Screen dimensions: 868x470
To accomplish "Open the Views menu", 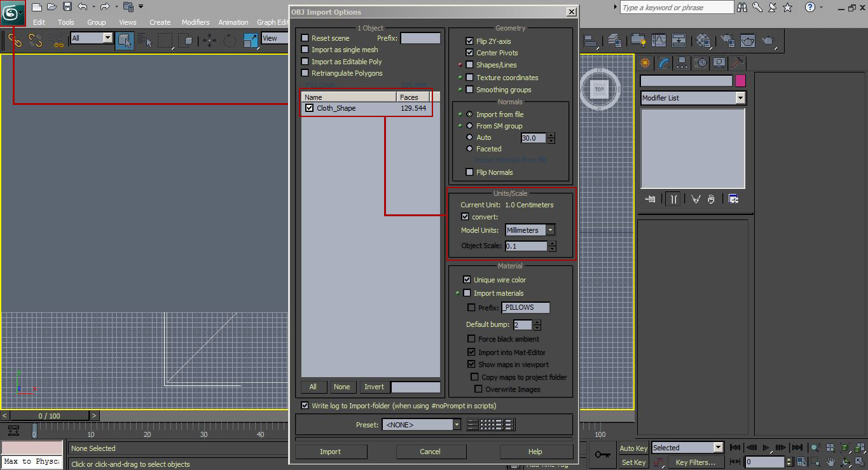I will (128, 22).
